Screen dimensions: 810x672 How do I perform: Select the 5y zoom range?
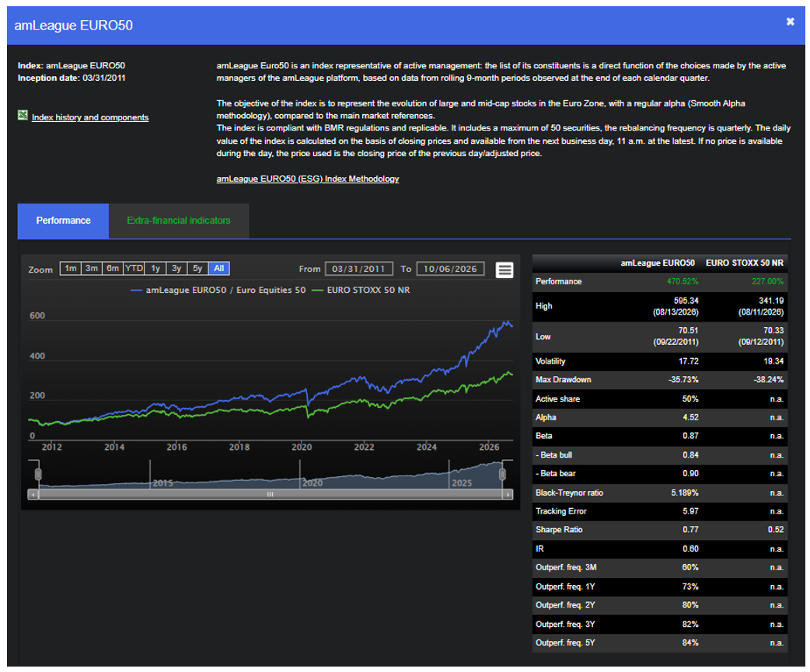coord(197,268)
